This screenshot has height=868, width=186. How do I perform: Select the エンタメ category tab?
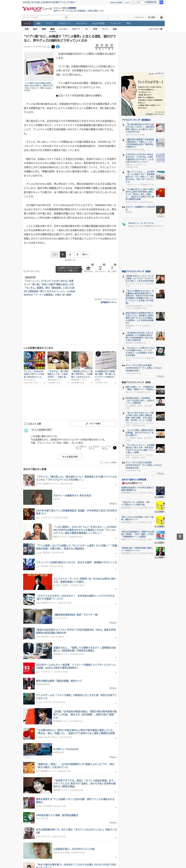(x=63, y=29)
